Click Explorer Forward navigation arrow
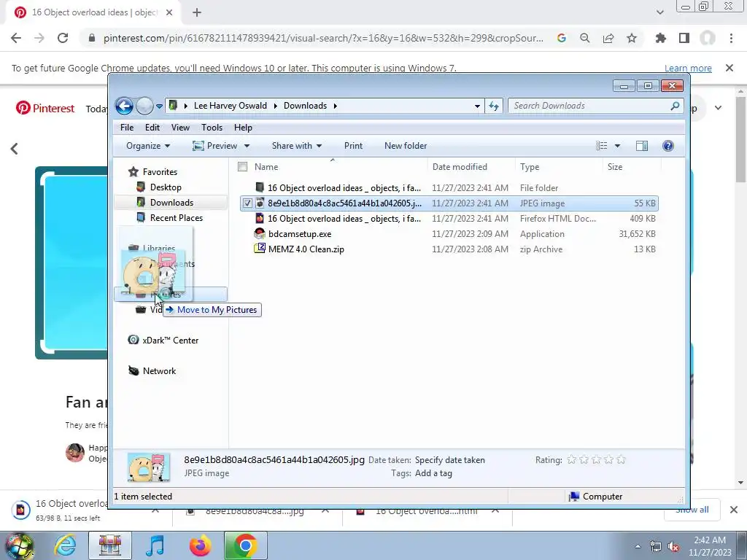The image size is (747, 560). (x=144, y=106)
